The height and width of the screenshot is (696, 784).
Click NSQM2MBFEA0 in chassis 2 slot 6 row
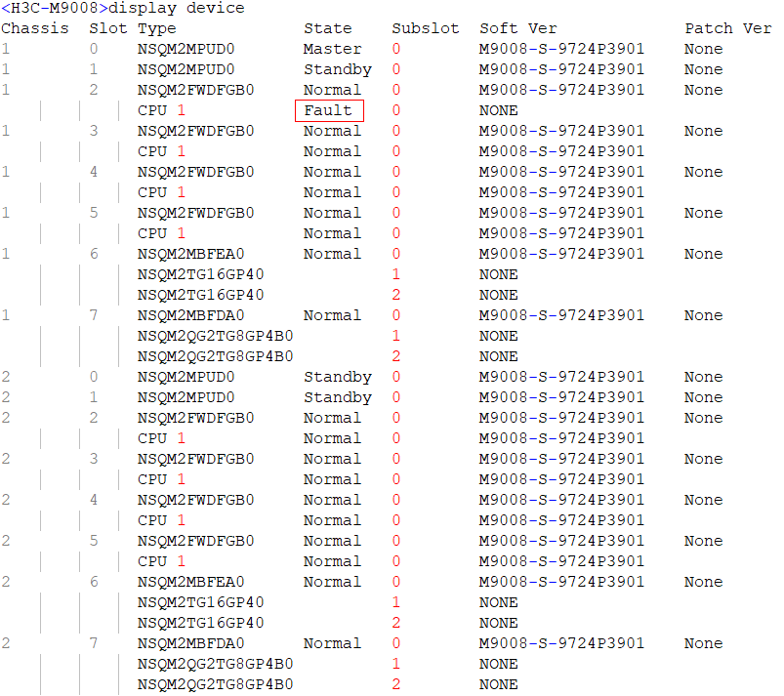191,582
